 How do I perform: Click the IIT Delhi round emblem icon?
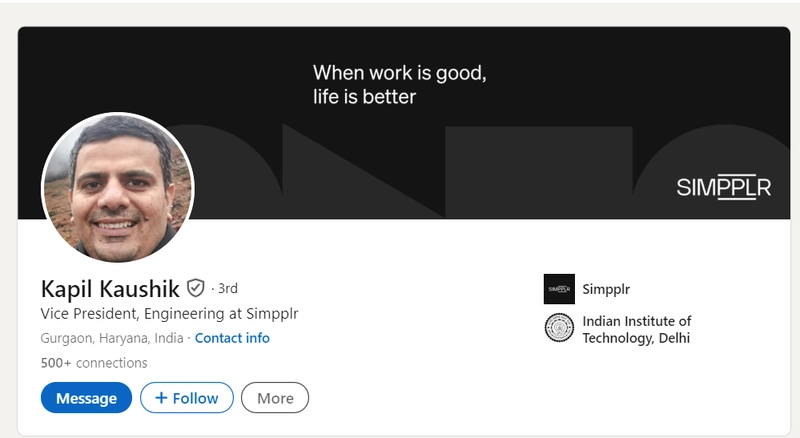(x=559, y=328)
